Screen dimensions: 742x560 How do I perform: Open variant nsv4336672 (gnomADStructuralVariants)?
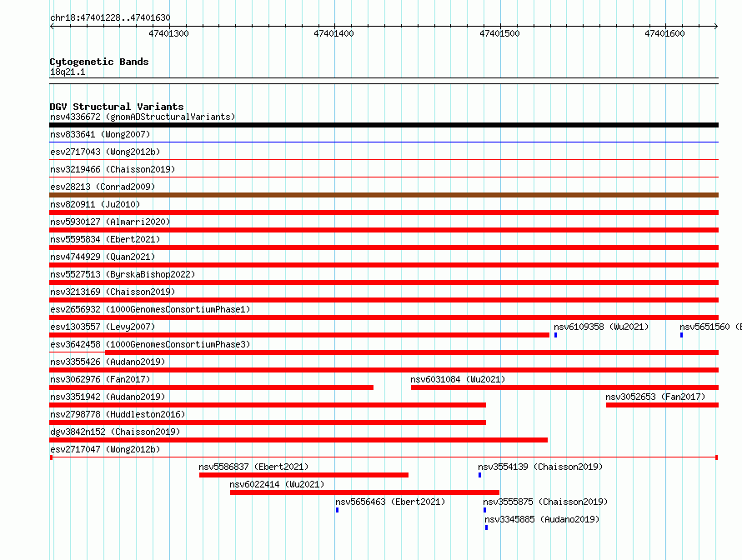(143, 117)
